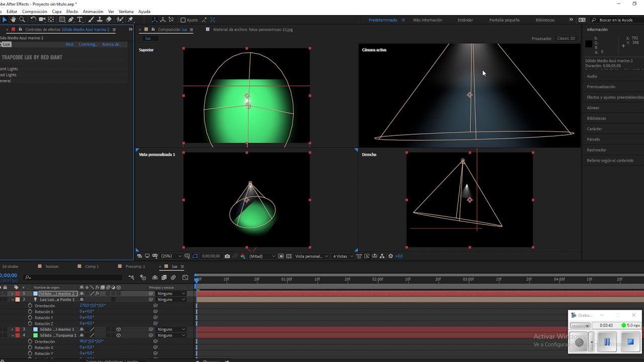
Task: Click the light blue color swatch of layer 1
Action: (x=36, y=294)
